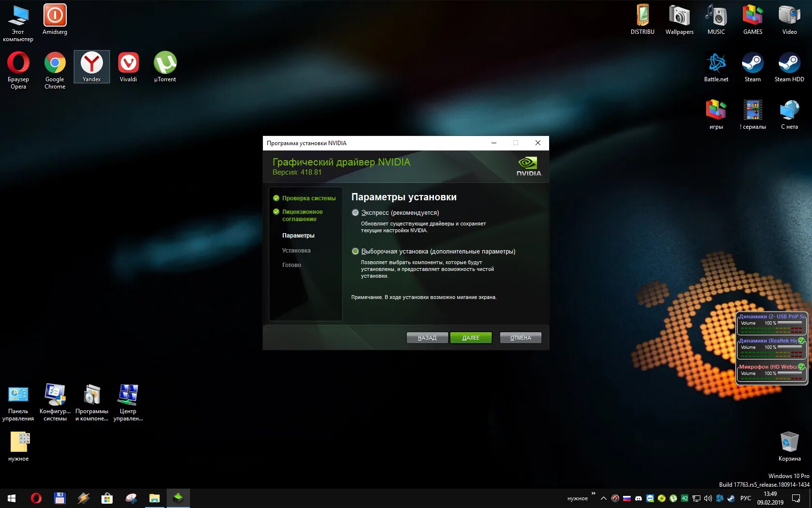812x508 pixels.
Task: Open the Браузер Opera desktop shortcut
Action: click(x=18, y=71)
